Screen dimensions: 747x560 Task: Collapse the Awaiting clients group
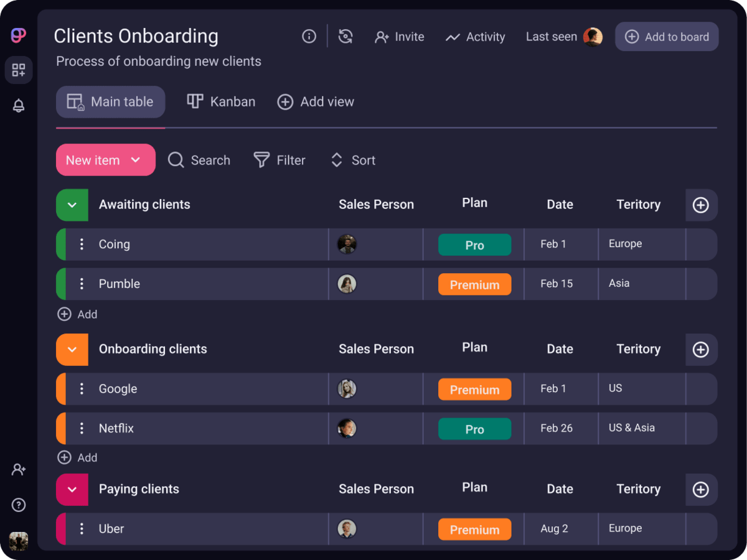(x=72, y=205)
